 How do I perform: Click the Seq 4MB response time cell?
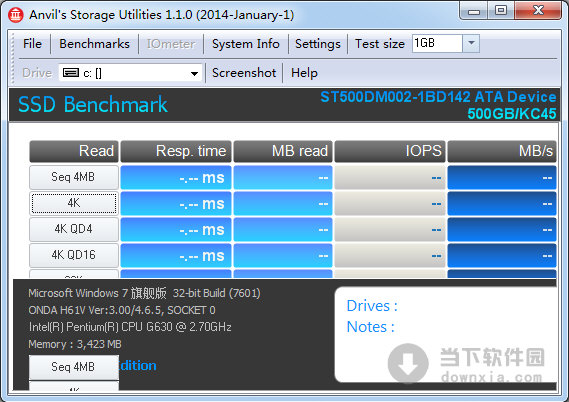(x=176, y=177)
